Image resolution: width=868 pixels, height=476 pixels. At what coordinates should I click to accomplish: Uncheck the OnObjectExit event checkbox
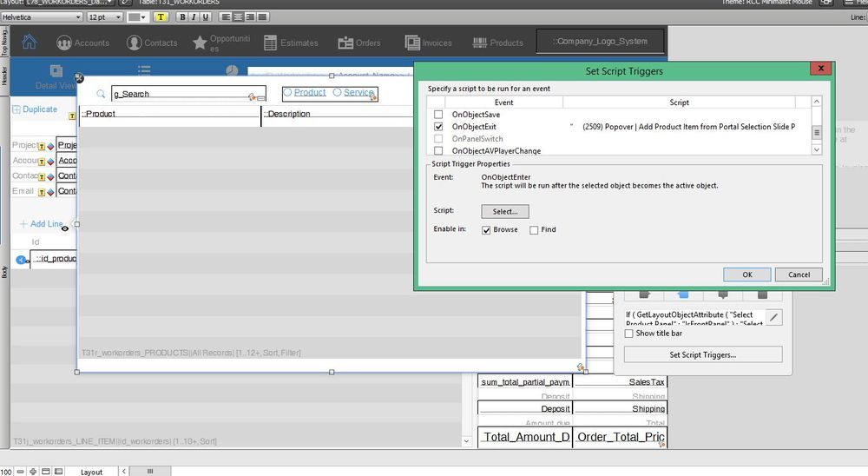[438, 126]
